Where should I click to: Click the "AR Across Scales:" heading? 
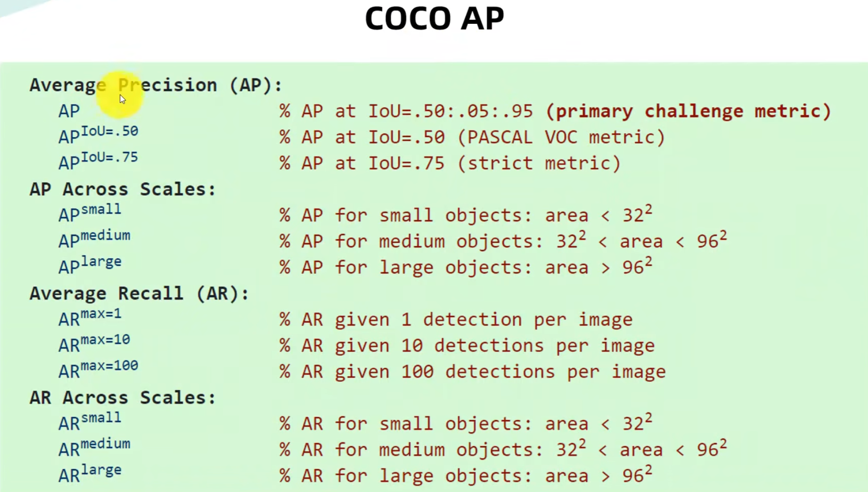click(x=123, y=398)
